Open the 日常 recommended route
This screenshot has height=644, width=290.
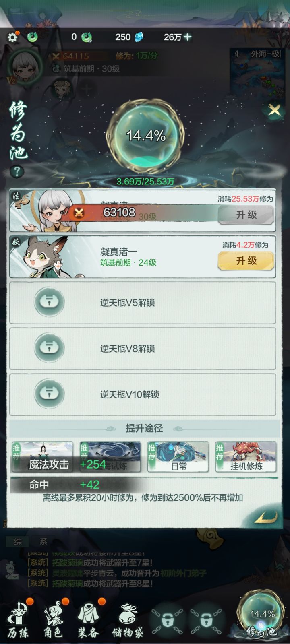click(x=178, y=457)
